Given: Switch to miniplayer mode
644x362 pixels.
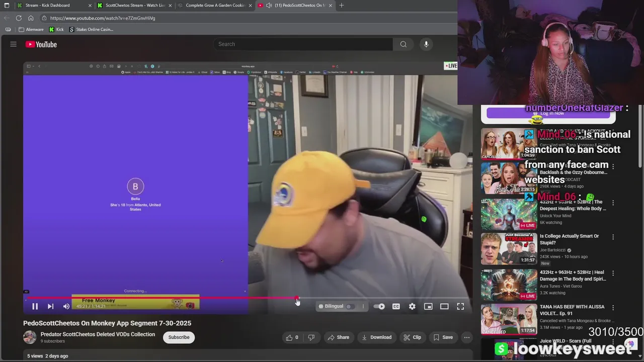Looking at the screenshot, I should pos(428,306).
